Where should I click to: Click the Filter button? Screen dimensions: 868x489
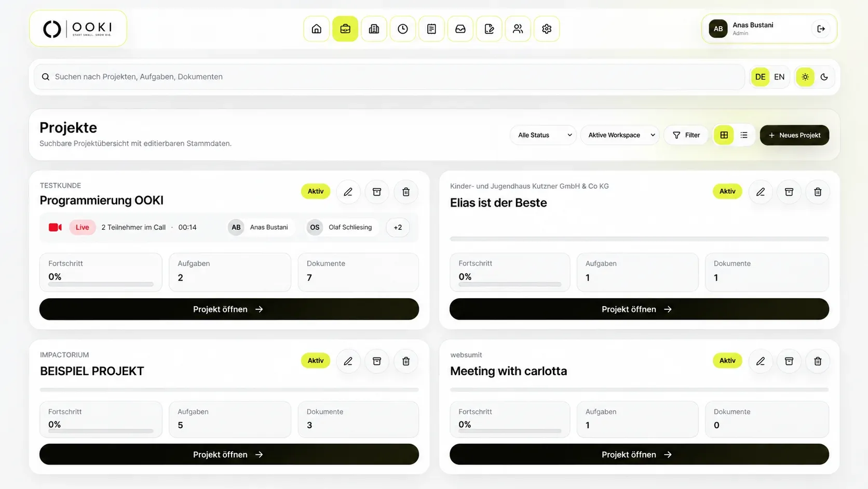(686, 135)
